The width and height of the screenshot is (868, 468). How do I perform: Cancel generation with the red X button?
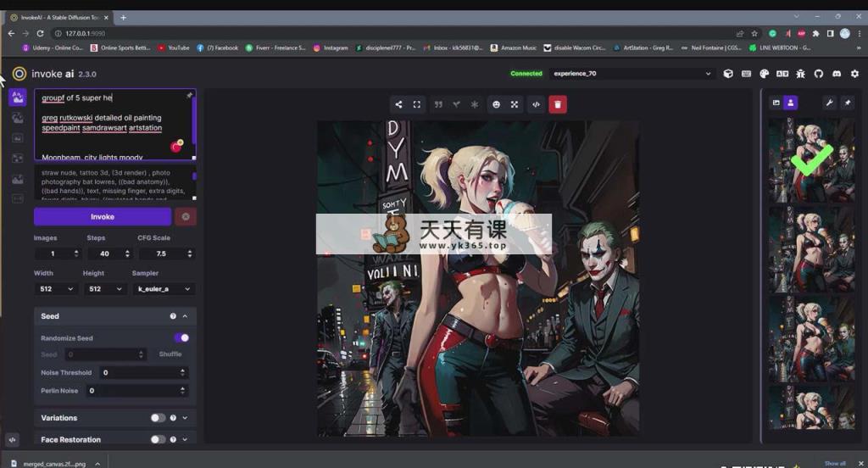click(186, 216)
